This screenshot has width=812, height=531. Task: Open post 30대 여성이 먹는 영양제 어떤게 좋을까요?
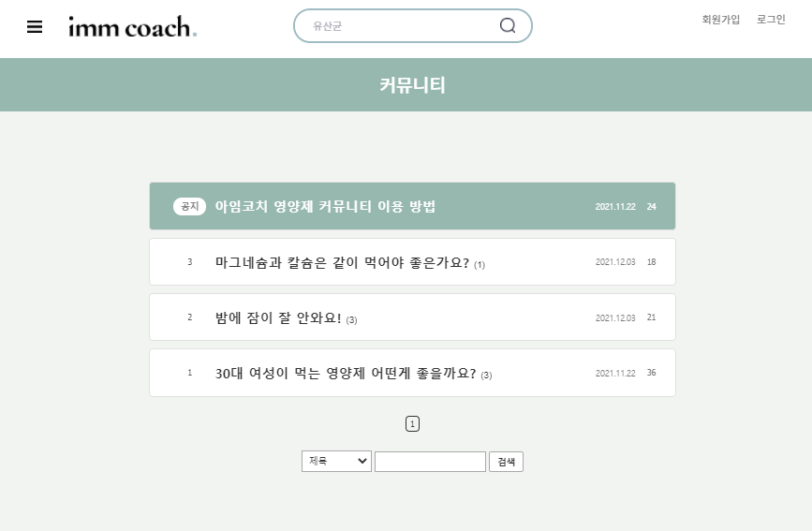(x=346, y=373)
